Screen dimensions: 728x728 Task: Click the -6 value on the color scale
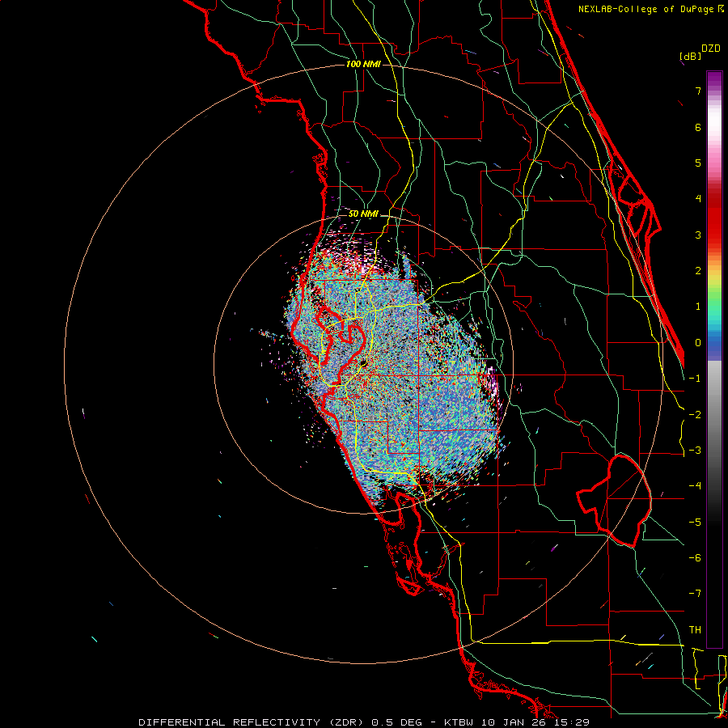point(695,558)
